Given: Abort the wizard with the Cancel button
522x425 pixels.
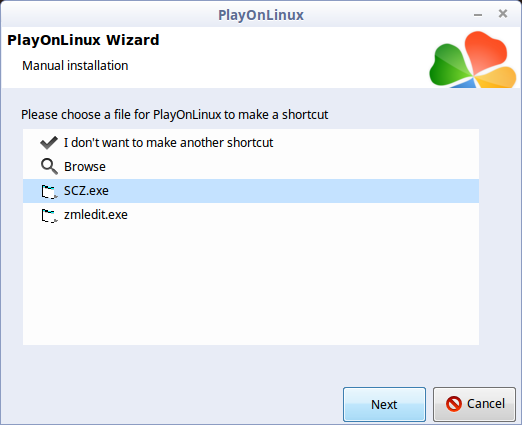Looking at the screenshot, I should click(x=474, y=404).
